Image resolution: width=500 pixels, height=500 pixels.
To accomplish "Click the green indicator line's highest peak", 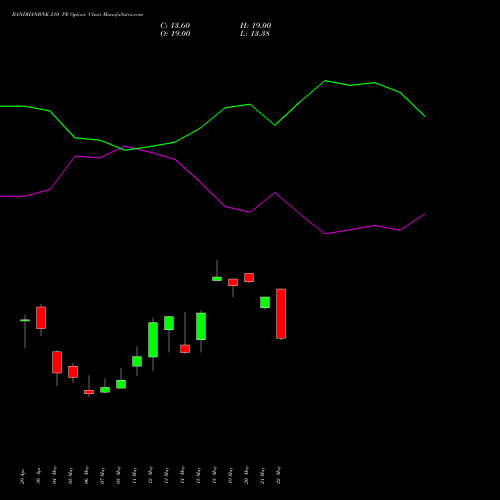I will coord(325,81).
